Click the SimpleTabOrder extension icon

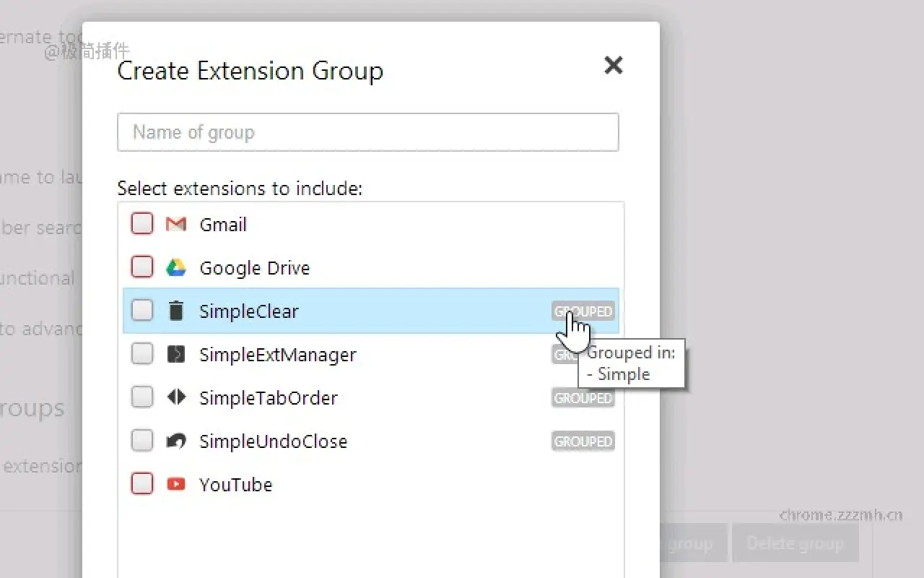click(176, 397)
